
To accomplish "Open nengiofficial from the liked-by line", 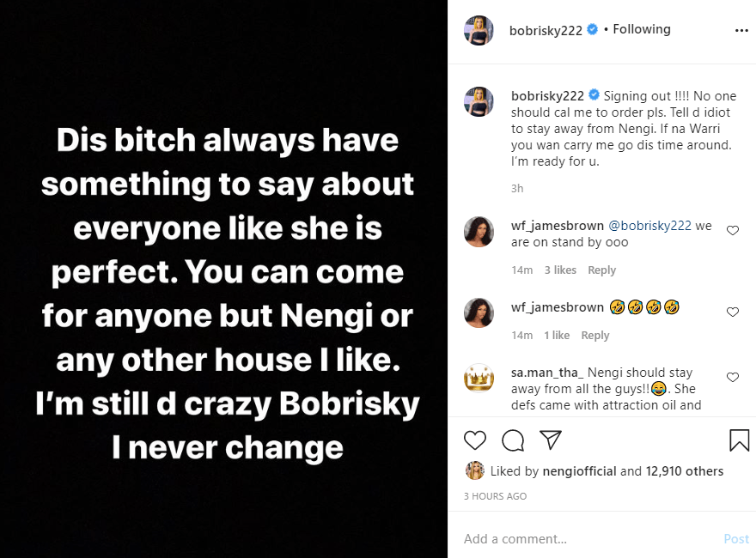I will 579,470.
